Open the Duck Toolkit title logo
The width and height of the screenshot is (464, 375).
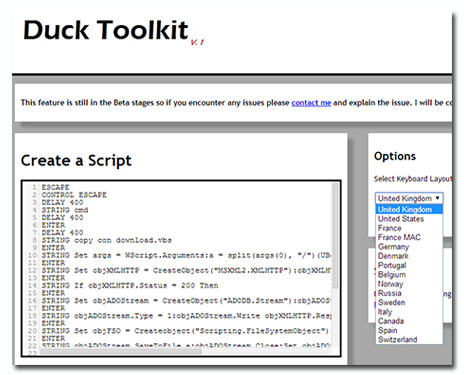(x=106, y=30)
